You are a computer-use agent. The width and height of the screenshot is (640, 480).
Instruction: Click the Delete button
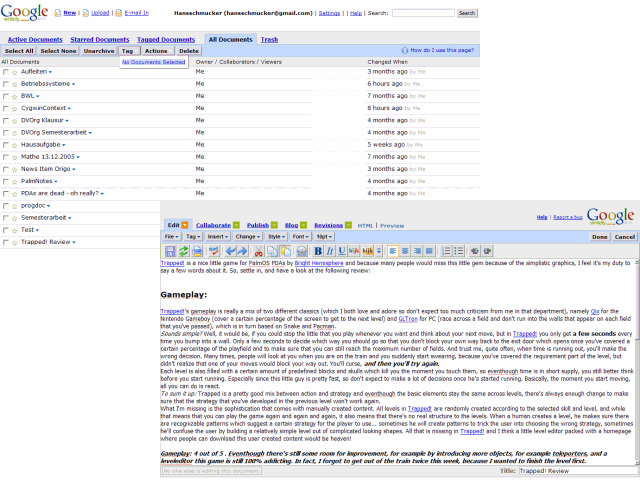(189, 51)
